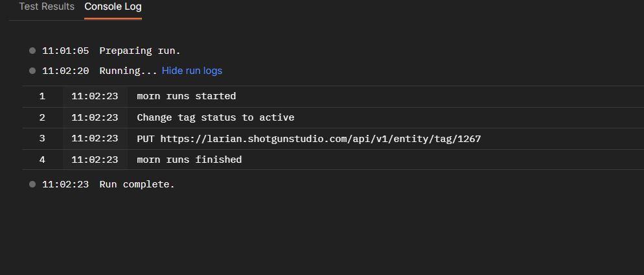The width and height of the screenshot is (644, 275).
Task: Click the timestamp in log row 3
Action: click(95, 139)
